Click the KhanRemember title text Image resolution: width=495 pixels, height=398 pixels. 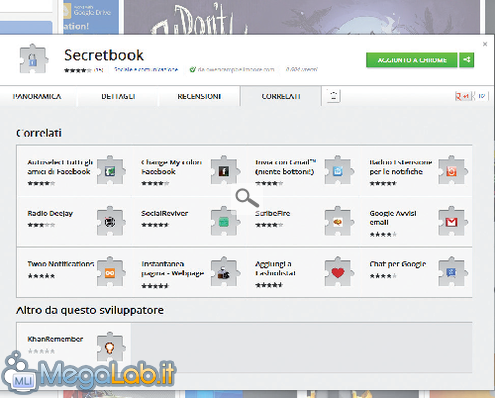tap(55, 339)
